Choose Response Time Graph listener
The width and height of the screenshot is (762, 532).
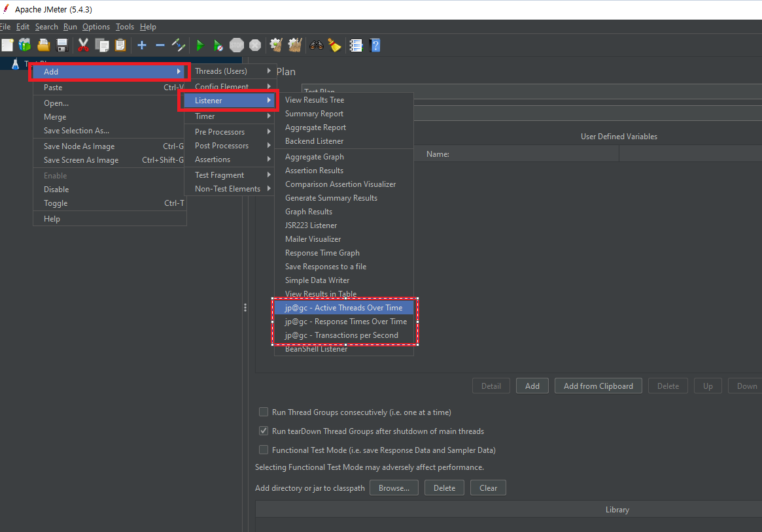pos(344,252)
